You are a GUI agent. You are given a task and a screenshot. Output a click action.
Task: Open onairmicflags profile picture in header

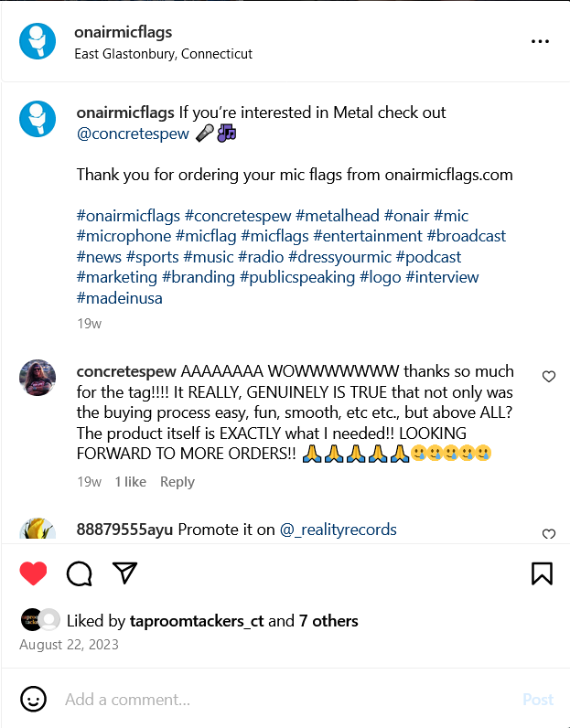pos(38,42)
